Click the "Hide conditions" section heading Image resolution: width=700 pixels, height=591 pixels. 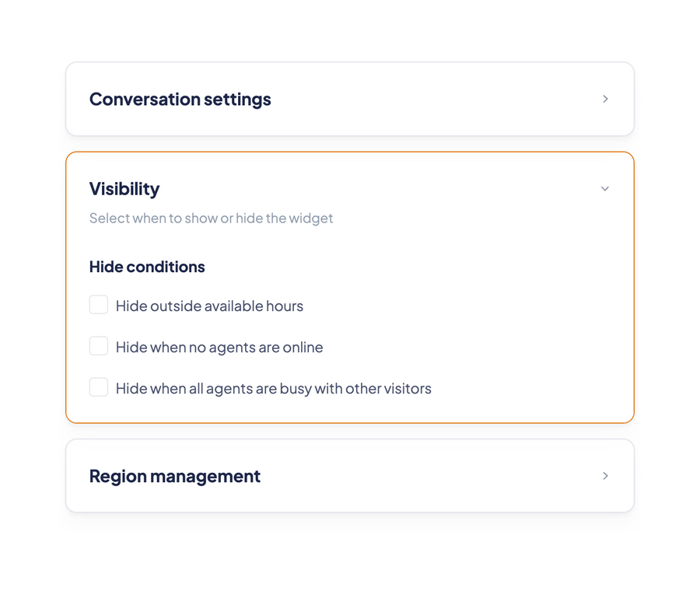[147, 267]
